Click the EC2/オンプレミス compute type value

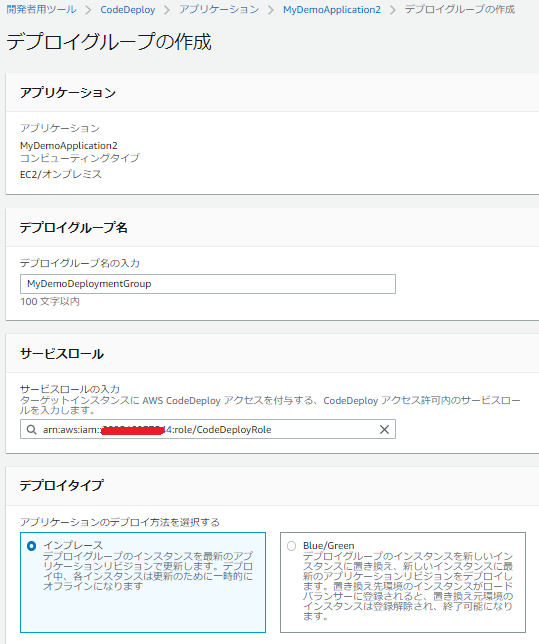coord(61,174)
